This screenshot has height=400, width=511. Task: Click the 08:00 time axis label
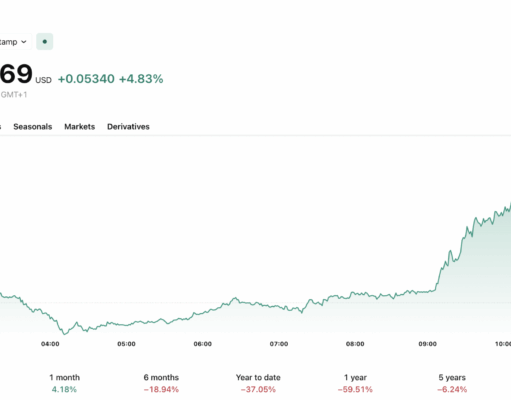(355, 344)
